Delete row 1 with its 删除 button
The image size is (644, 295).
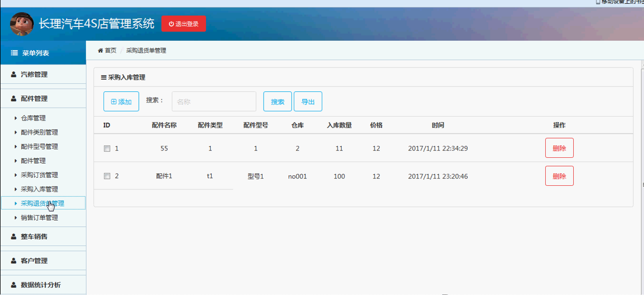coord(559,148)
